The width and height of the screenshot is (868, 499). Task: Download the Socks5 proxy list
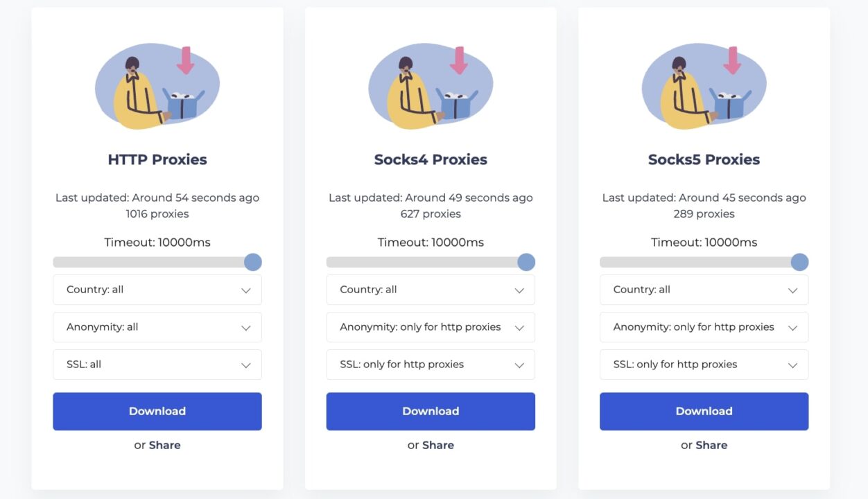[x=704, y=411]
